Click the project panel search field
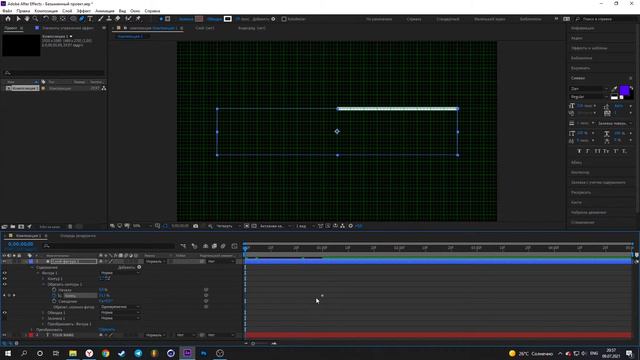Image resolution: width=640 pixels, height=360 pixels. pos(53,73)
